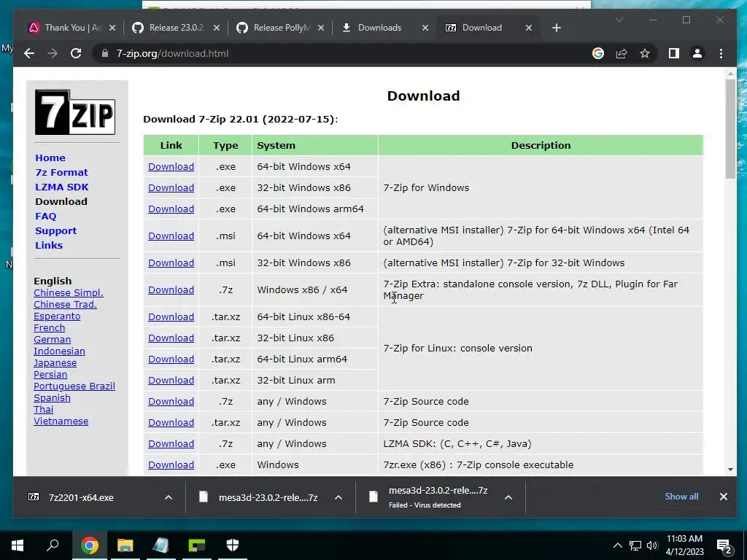Download the LZMA SDK .7z archive
This screenshot has height=560, width=747.
pyautogui.click(x=171, y=444)
